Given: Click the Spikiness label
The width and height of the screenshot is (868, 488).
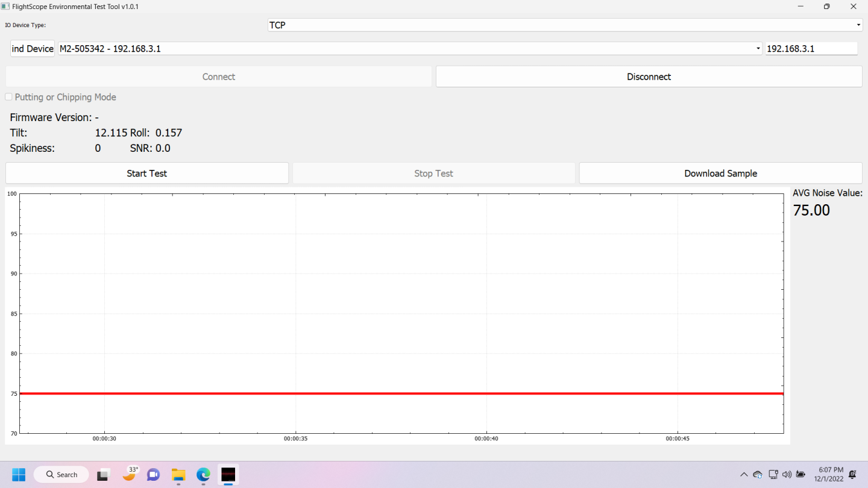Looking at the screenshot, I should click(x=32, y=148).
